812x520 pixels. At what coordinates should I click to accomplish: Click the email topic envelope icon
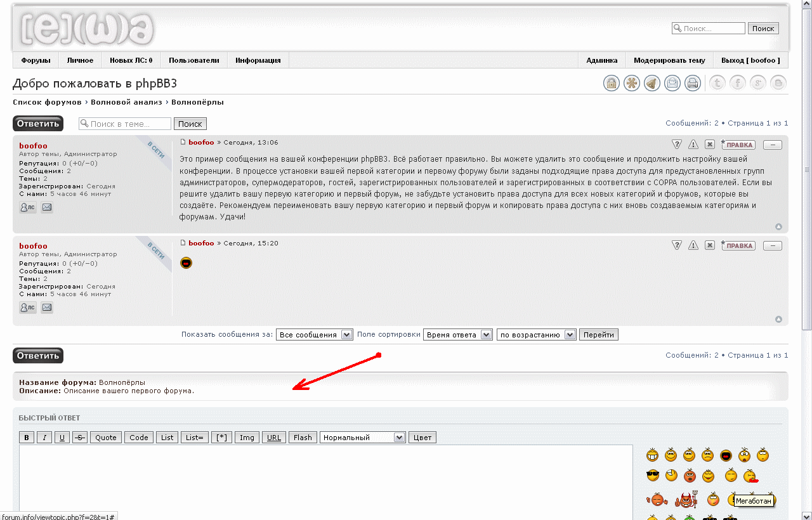click(672, 83)
